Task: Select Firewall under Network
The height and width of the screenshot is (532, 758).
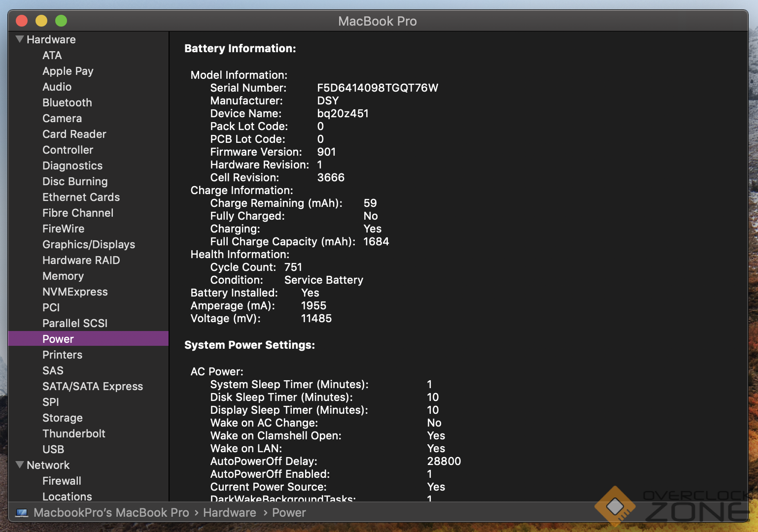Action: coord(62,481)
